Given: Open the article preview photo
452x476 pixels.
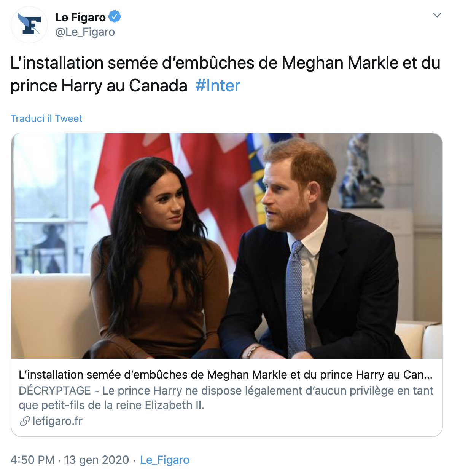Looking at the screenshot, I should (227, 246).
